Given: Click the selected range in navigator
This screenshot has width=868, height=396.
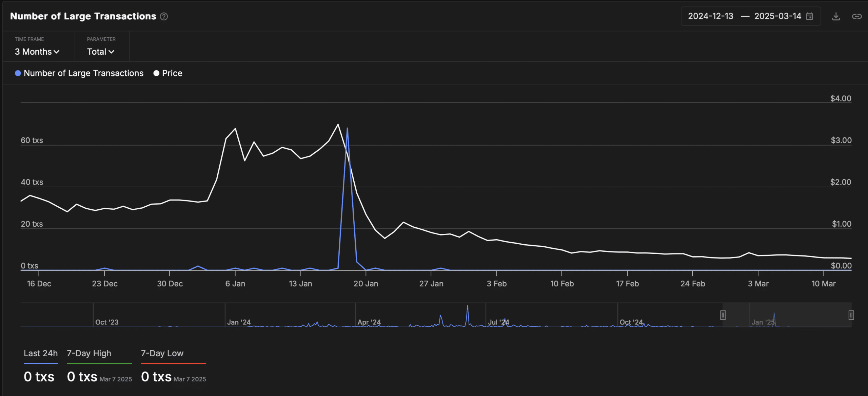Looking at the screenshot, I should point(787,315).
